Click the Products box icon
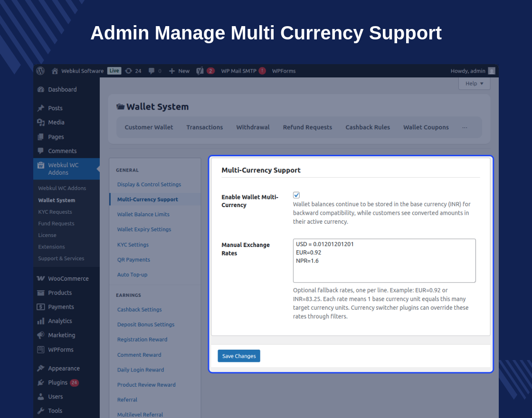Viewport: 532px width, 418px height. click(41, 293)
